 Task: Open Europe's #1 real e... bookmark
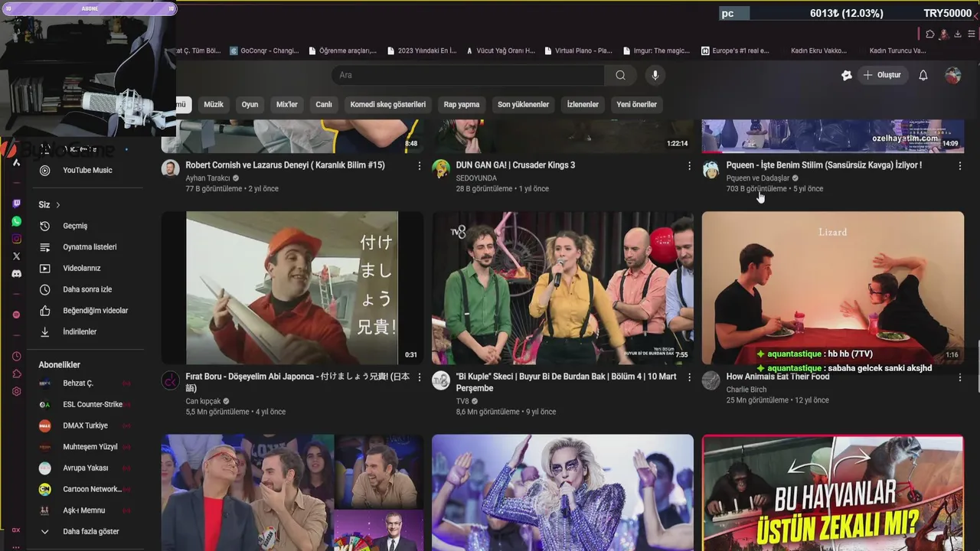(735, 51)
